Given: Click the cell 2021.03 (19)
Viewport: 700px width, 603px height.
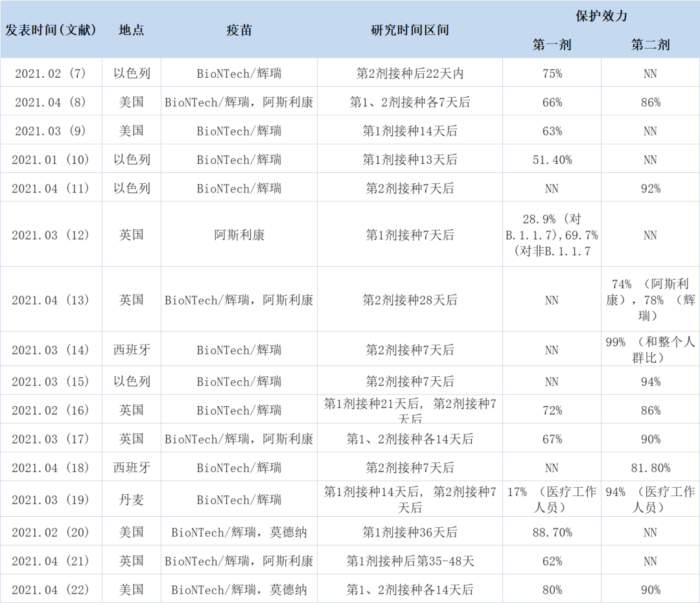Looking at the screenshot, I should click(x=51, y=499).
